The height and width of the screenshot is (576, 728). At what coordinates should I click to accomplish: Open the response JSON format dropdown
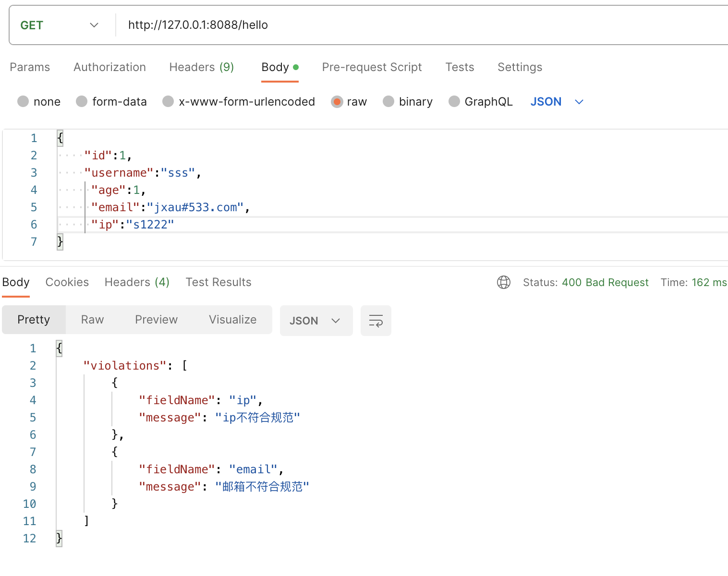(x=315, y=321)
